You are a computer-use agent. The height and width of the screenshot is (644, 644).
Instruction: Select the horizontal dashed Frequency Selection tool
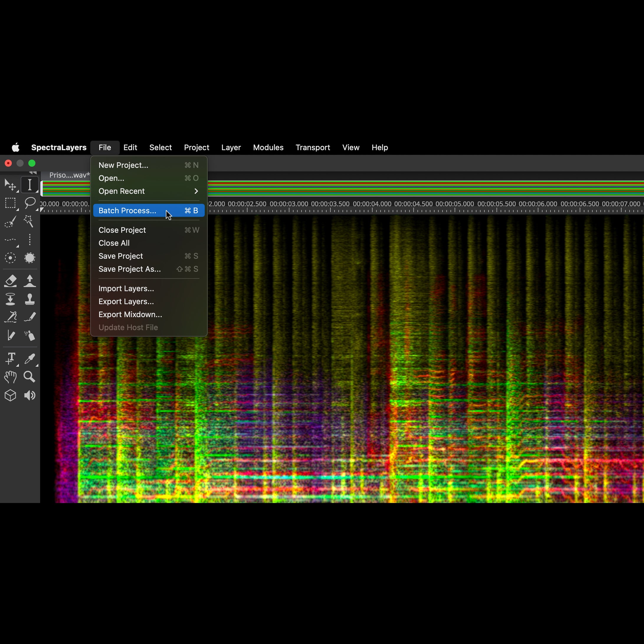(x=10, y=240)
